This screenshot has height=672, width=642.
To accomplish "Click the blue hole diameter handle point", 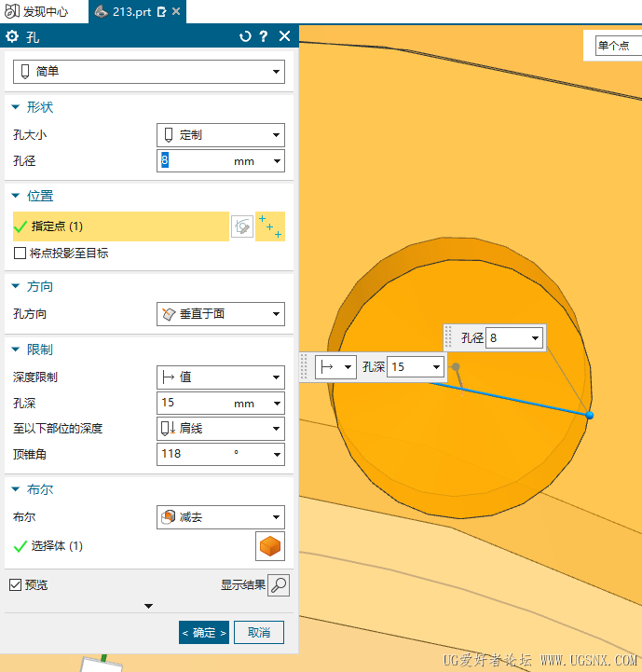I will pos(590,415).
